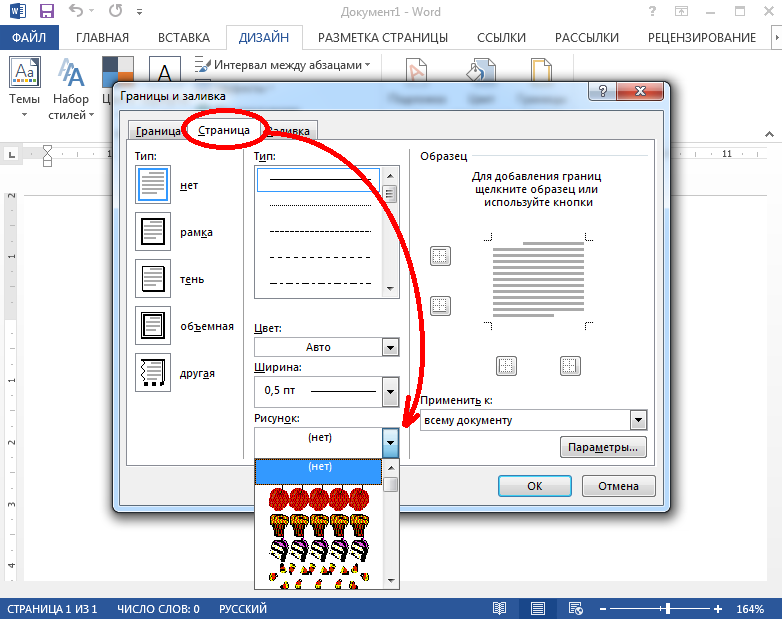This screenshot has height=619, width=782.
Task: Click zoom out minus button
Action: (603, 609)
